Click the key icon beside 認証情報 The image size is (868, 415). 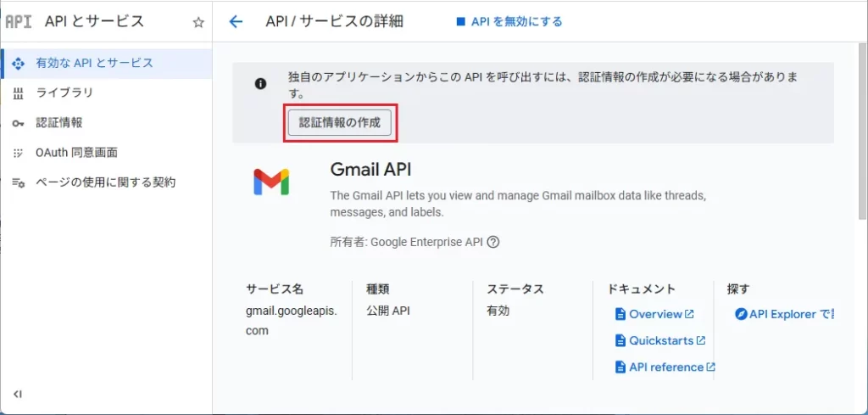click(x=19, y=123)
